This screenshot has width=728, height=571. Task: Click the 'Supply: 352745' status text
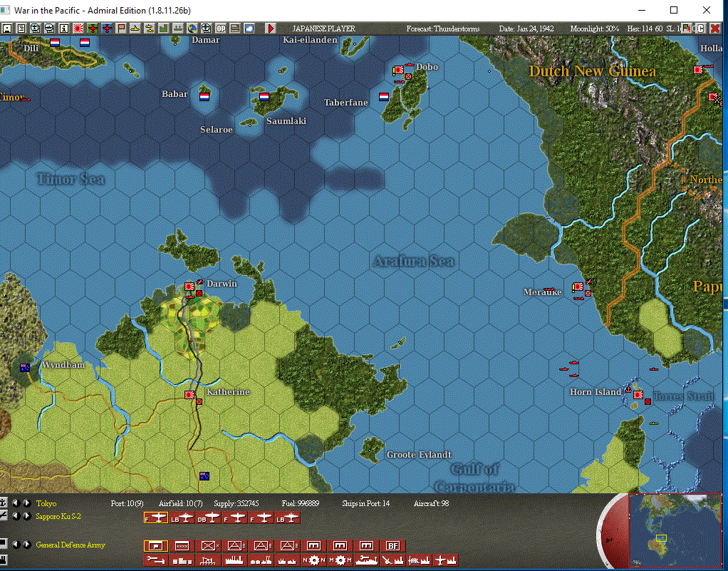(236, 503)
